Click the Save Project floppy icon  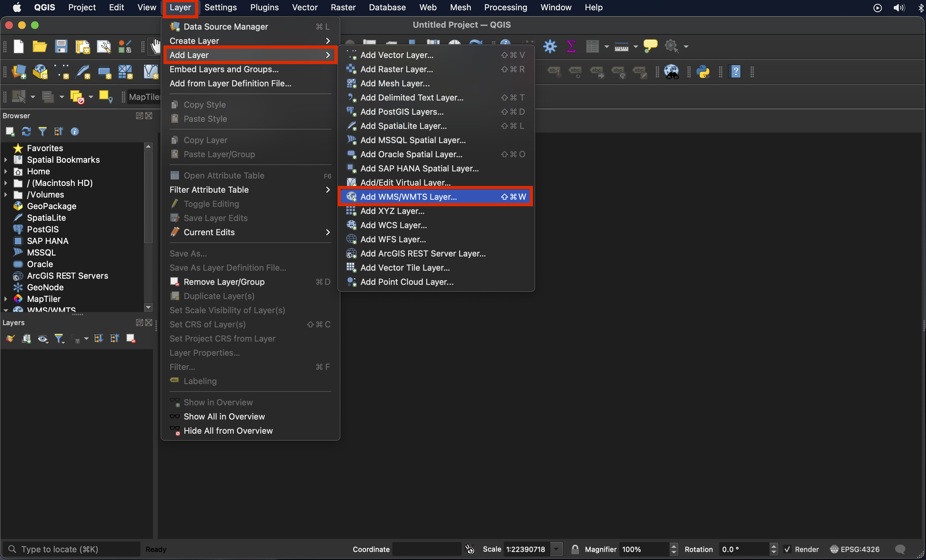(61, 47)
